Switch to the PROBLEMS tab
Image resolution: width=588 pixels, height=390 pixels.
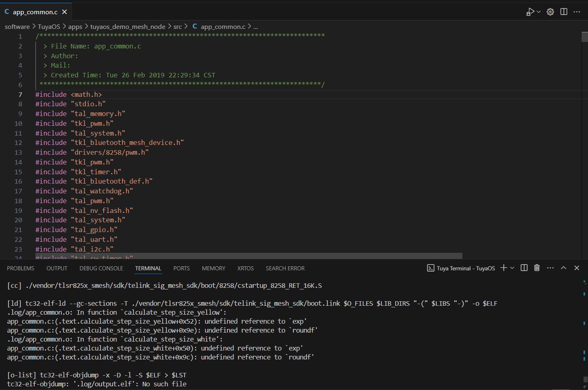click(x=20, y=268)
